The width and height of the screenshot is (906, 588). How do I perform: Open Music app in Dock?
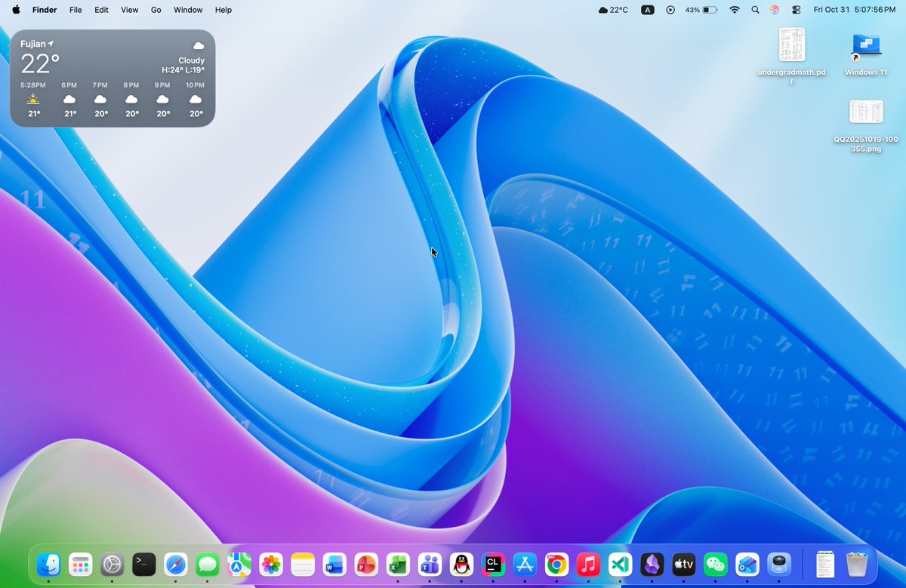588,564
